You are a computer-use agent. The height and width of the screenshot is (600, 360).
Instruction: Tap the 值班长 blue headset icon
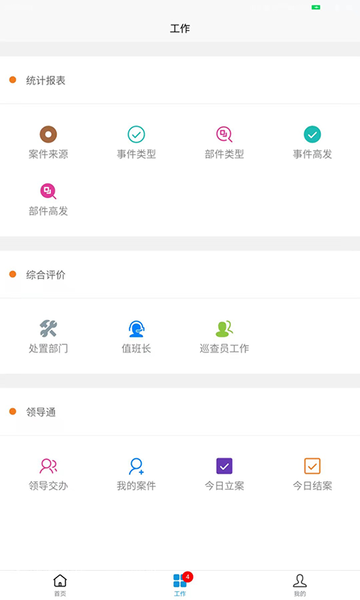136,328
